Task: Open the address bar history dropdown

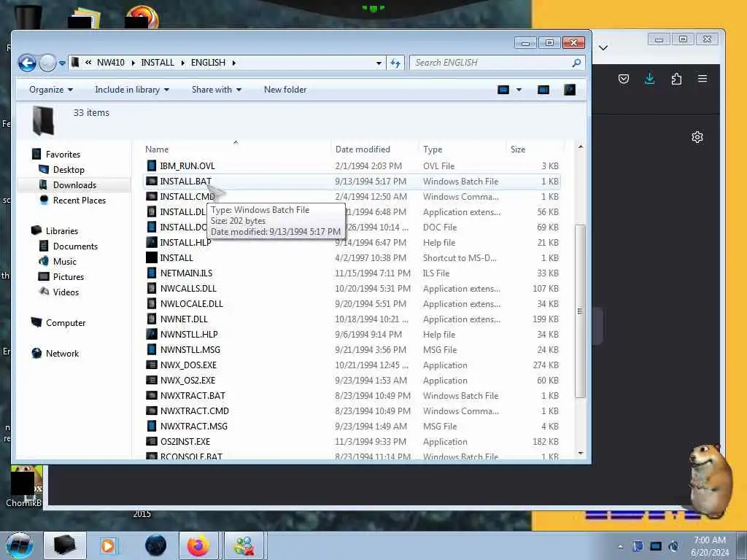Action: [x=379, y=63]
